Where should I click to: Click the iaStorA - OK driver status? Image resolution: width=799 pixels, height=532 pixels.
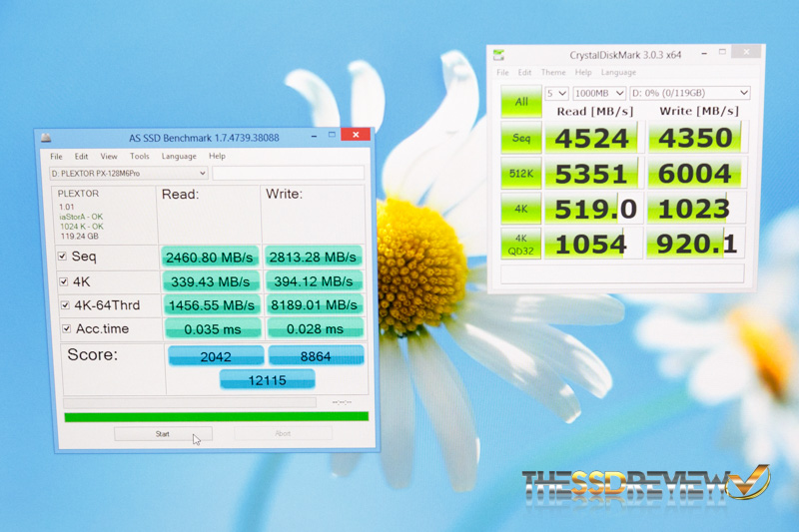(81, 217)
